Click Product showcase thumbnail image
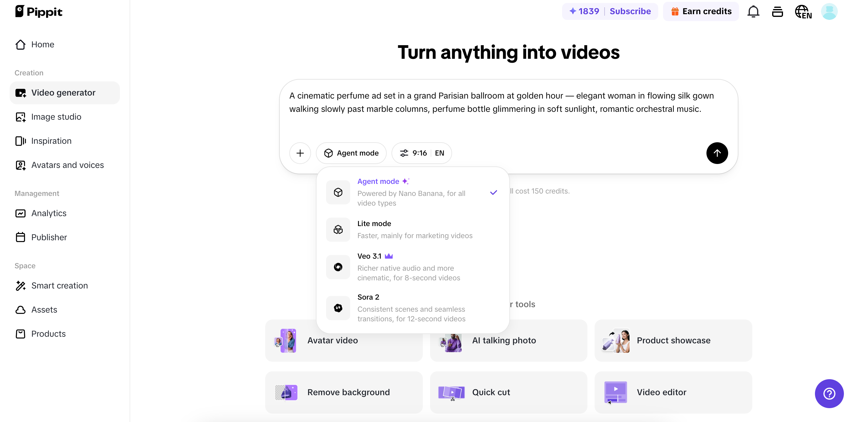The width and height of the screenshot is (868, 422). click(616, 340)
